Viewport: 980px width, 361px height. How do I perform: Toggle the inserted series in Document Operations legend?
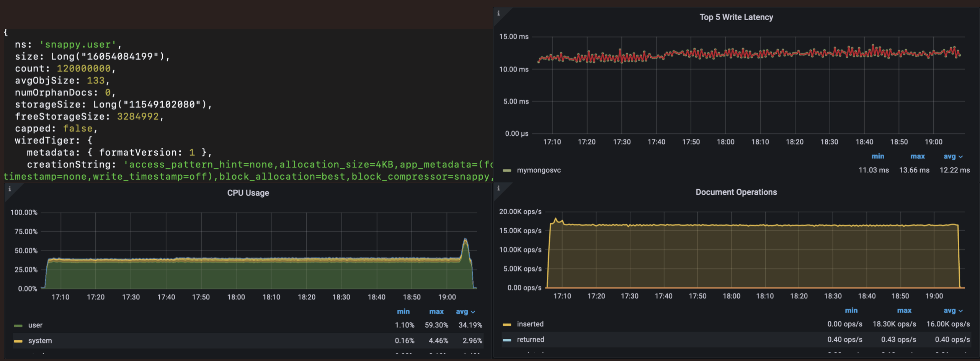[x=530, y=324]
